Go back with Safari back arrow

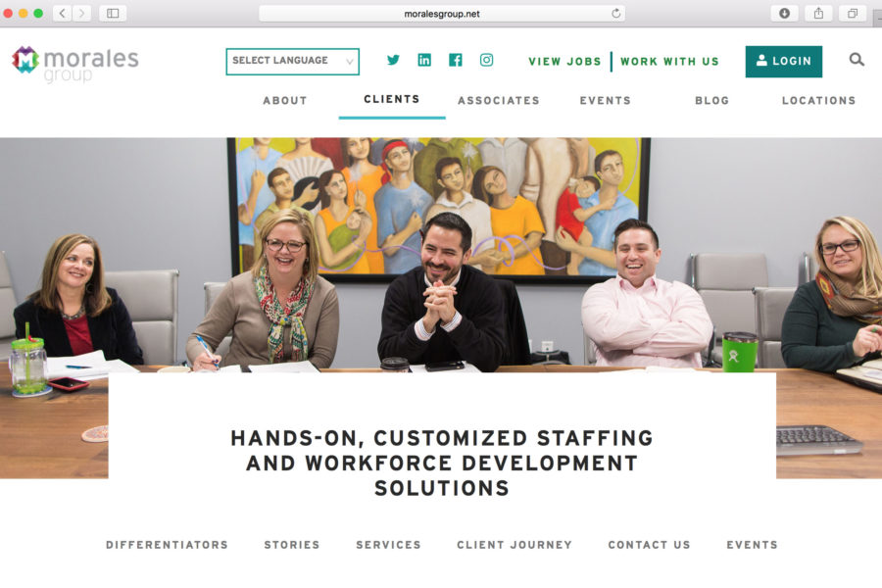(x=63, y=14)
